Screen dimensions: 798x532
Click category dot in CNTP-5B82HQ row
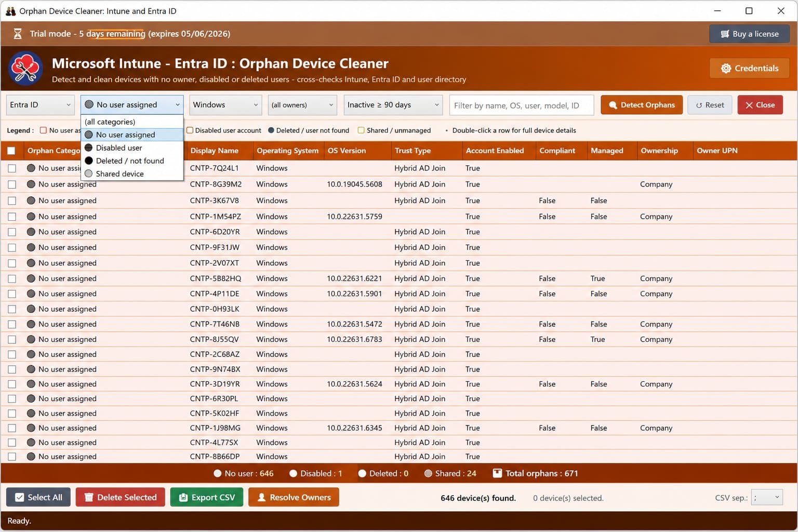coord(31,278)
